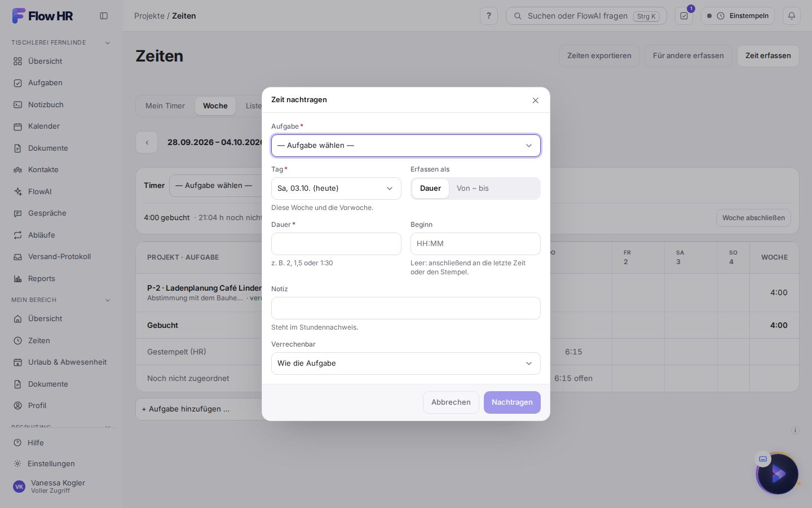Cancel with the Abbrechen button

pyautogui.click(x=451, y=402)
